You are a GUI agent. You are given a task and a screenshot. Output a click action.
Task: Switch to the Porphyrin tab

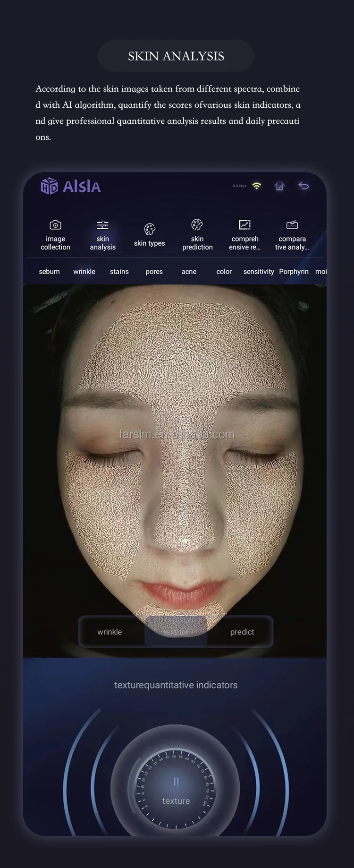[294, 272]
